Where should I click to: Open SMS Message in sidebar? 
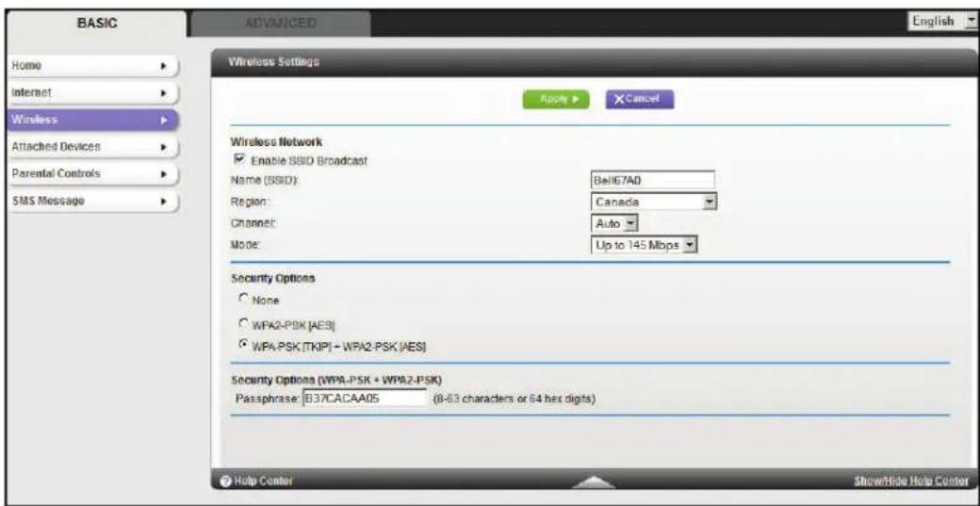pos(92,201)
